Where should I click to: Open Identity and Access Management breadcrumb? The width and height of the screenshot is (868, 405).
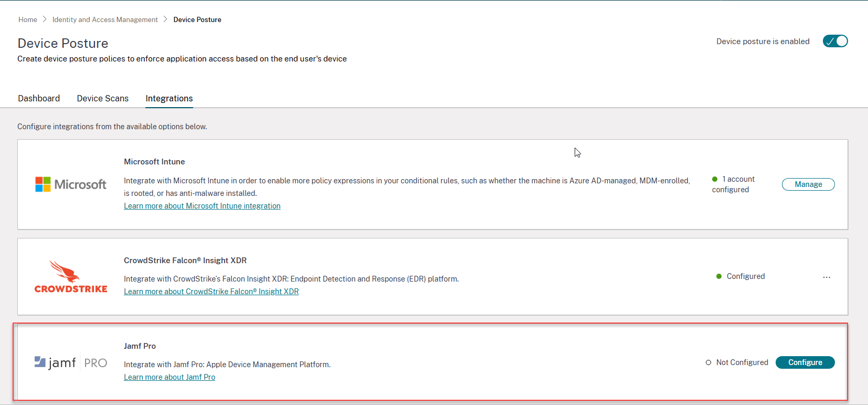pos(105,19)
